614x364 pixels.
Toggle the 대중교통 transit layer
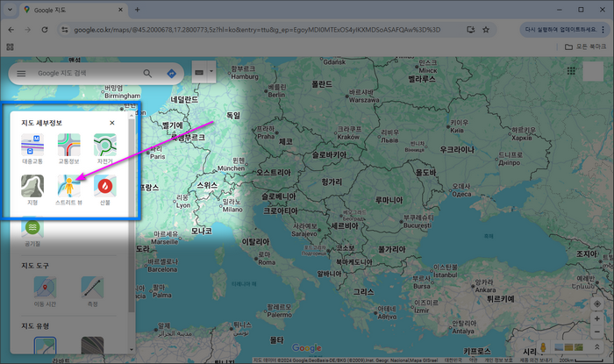(32, 149)
